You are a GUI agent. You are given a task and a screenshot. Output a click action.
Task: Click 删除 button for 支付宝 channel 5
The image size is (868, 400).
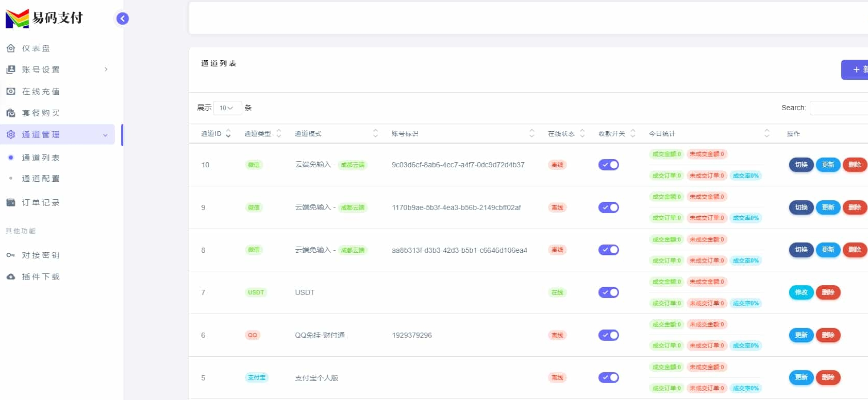click(x=828, y=377)
